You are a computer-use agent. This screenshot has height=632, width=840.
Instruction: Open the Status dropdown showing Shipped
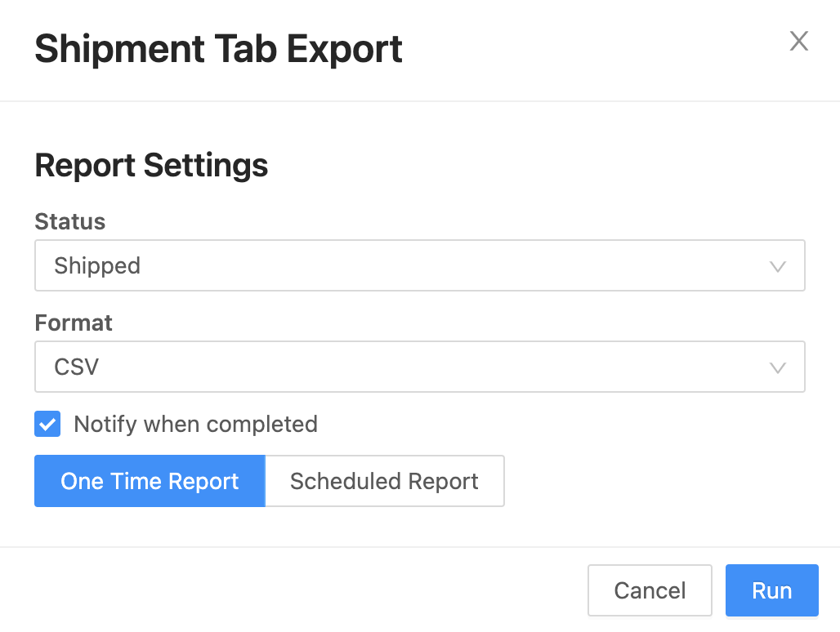point(419,265)
